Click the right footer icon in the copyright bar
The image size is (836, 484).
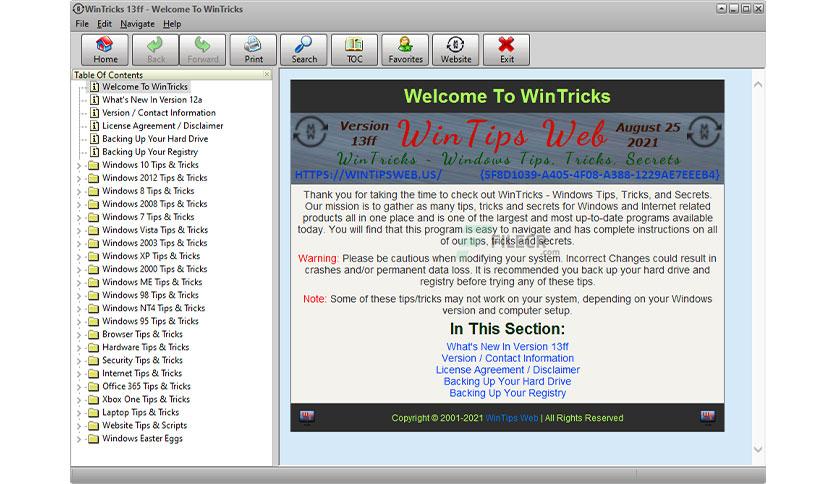(708, 416)
